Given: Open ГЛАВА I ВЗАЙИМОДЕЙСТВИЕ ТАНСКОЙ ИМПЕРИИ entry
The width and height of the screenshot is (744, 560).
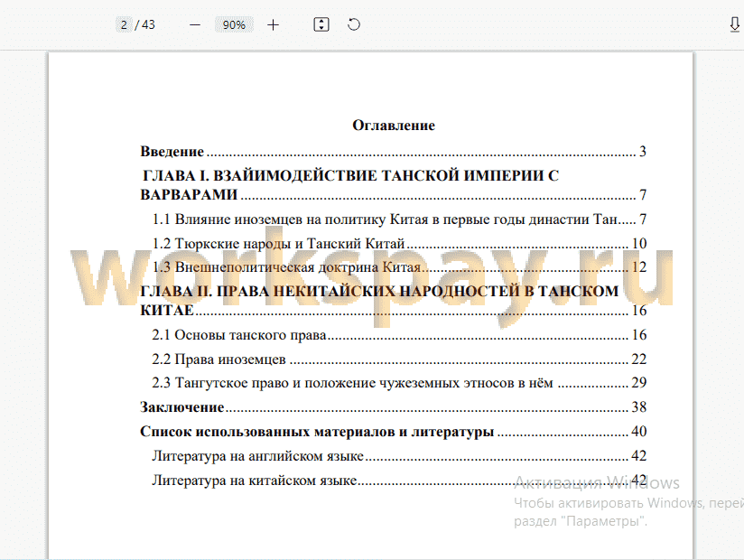Looking at the screenshot, I should 393,185.
